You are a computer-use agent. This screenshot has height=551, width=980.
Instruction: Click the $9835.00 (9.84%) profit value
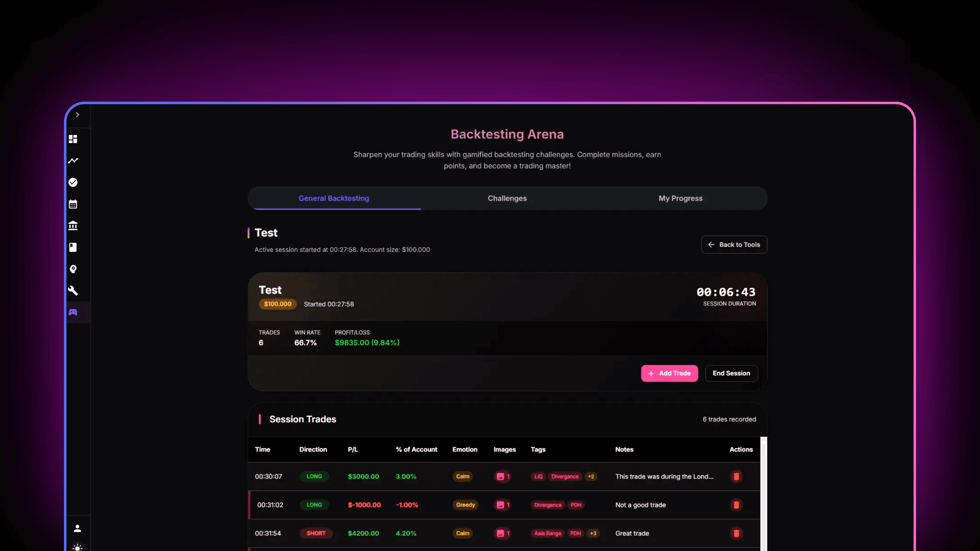coord(367,342)
